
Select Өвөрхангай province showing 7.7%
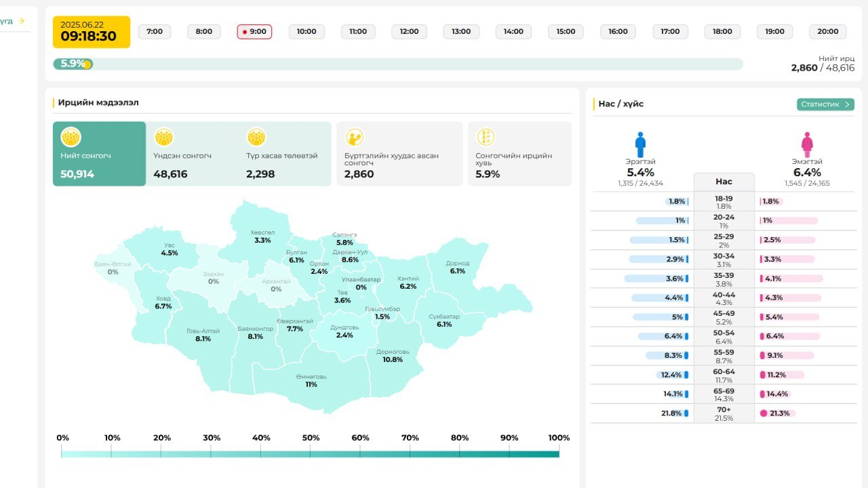[x=295, y=325]
